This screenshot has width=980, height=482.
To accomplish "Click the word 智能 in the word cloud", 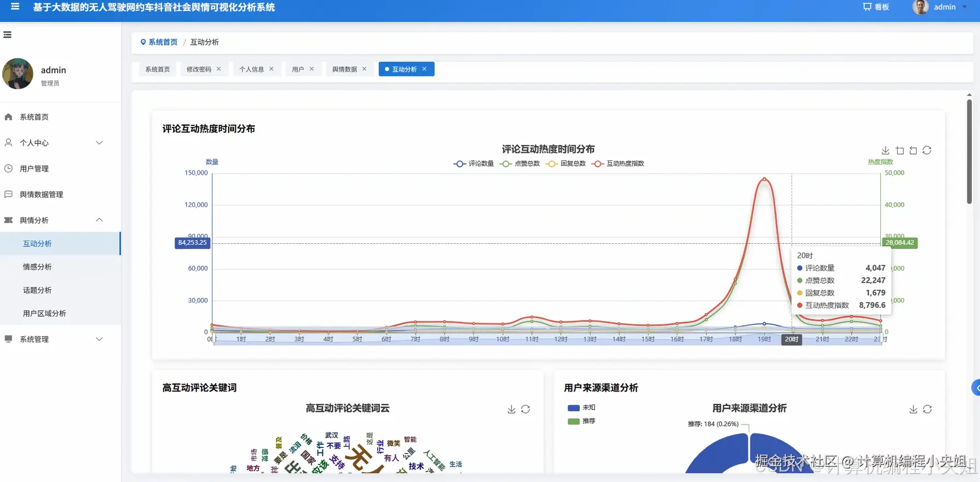I will (x=410, y=439).
